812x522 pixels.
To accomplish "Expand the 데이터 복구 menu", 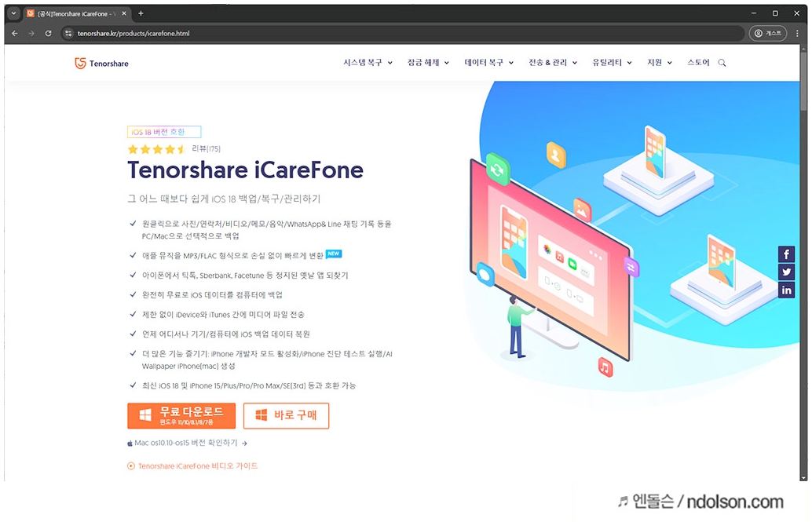I will tap(489, 63).
